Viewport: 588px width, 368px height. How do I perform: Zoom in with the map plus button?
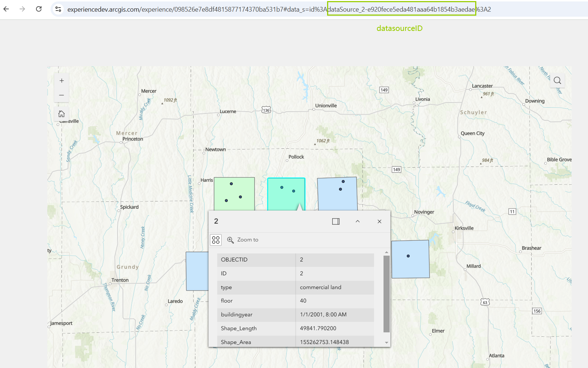pyautogui.click(x=61, y=81)
